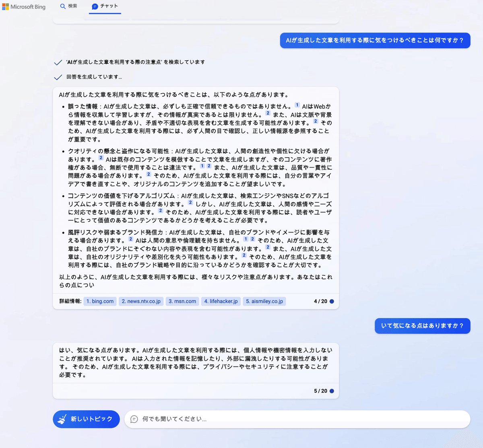Screen dimensions: 483x448
Task: Open the 5. aismiley.co.jp source link
Action: point(264,301)
